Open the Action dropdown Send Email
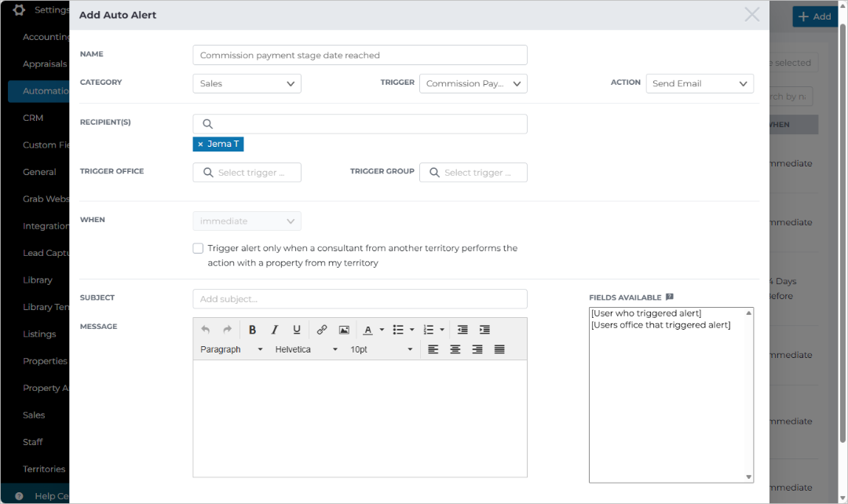The width and height of the screenshot is (848, 504). click(700, 83)
